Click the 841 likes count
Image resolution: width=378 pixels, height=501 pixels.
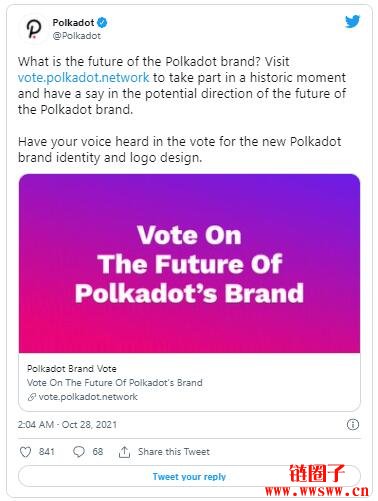(x=47, y=452)
